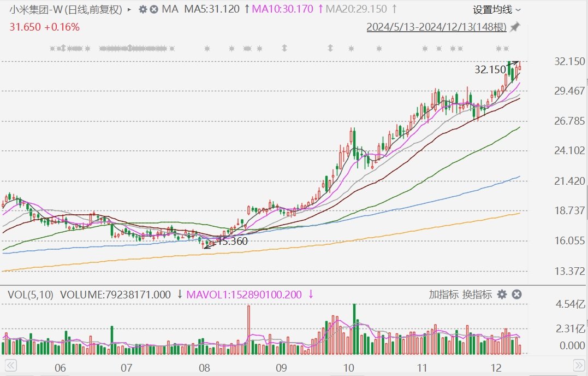Click the up-down arrow event marker near September
Image resolution: width=588 pixels, height=376 pixels.
coord(284,48)
